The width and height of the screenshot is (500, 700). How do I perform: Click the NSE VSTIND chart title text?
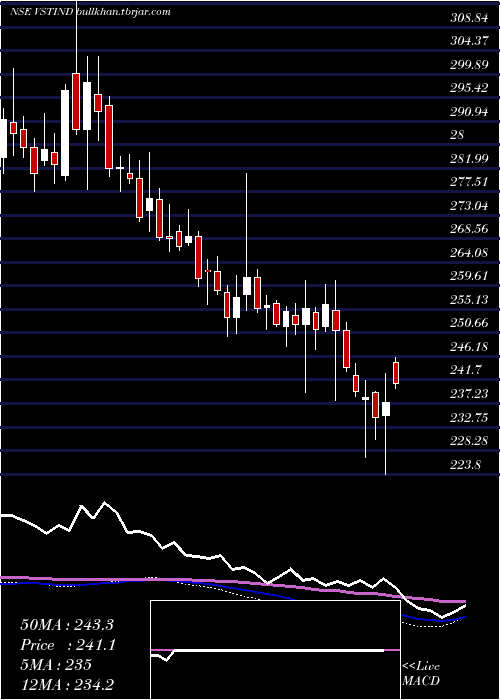click(x=41, y=12)
